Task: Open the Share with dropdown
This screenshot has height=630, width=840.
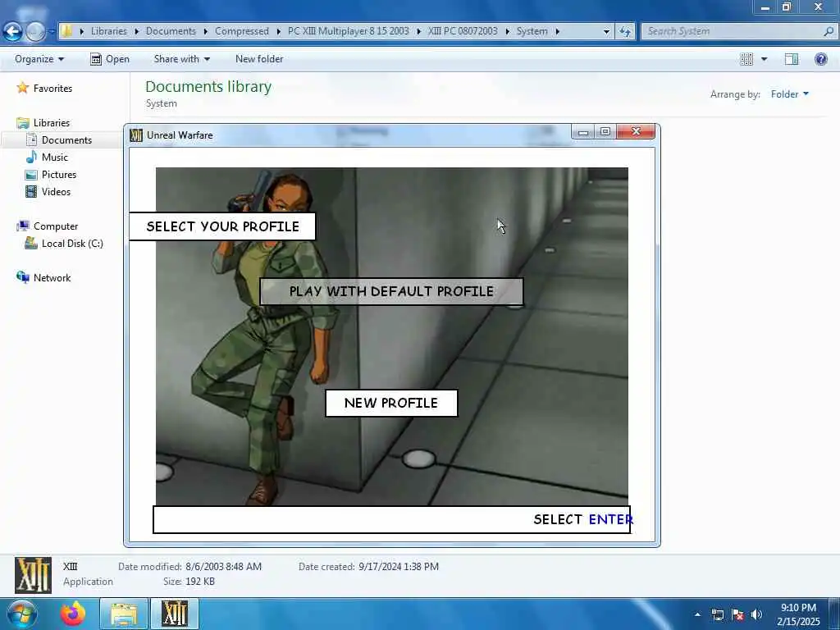Action: (181, 59)
